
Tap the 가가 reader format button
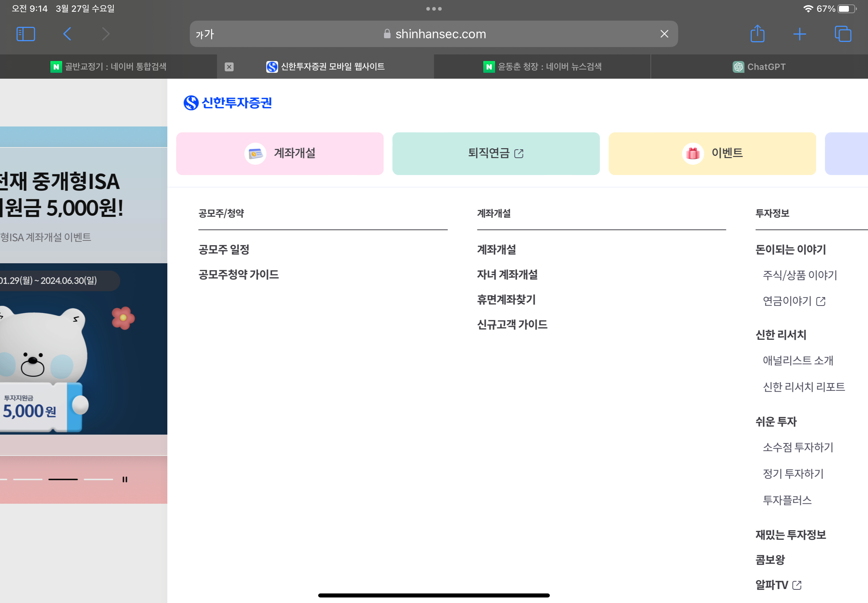point(205,35)
